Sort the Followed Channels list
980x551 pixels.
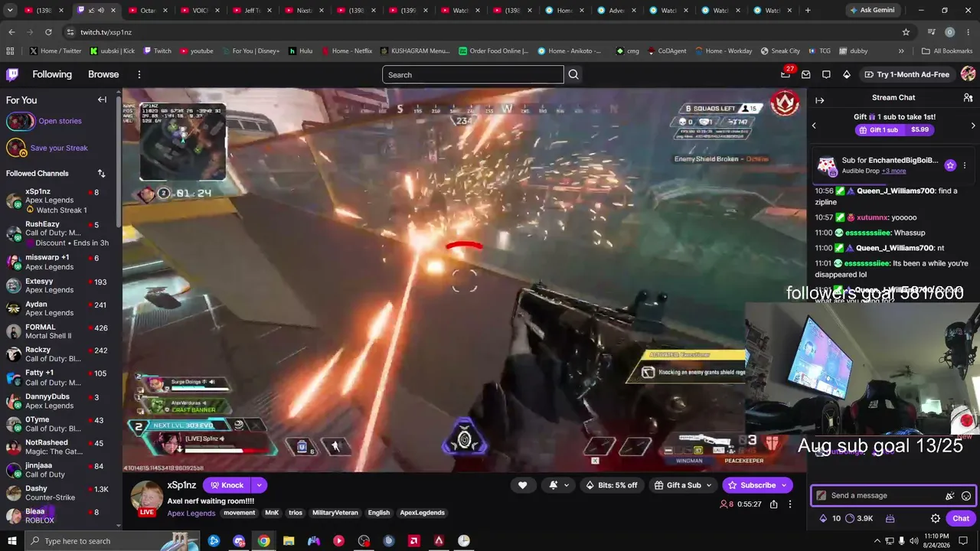tap(101, 174)
